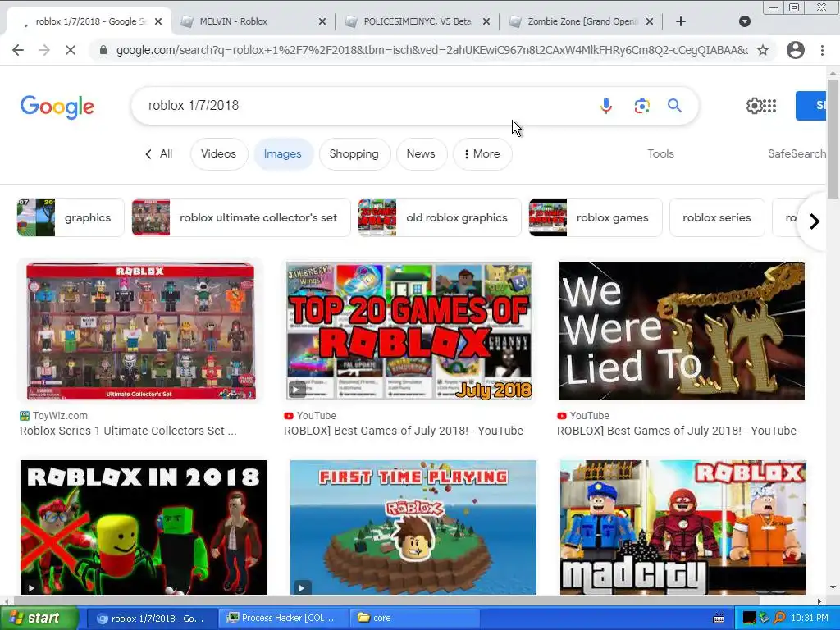The height and width of the screenshot is (630, 840).
Task: Open new tab with plus button
Action: tap(680, 21)
